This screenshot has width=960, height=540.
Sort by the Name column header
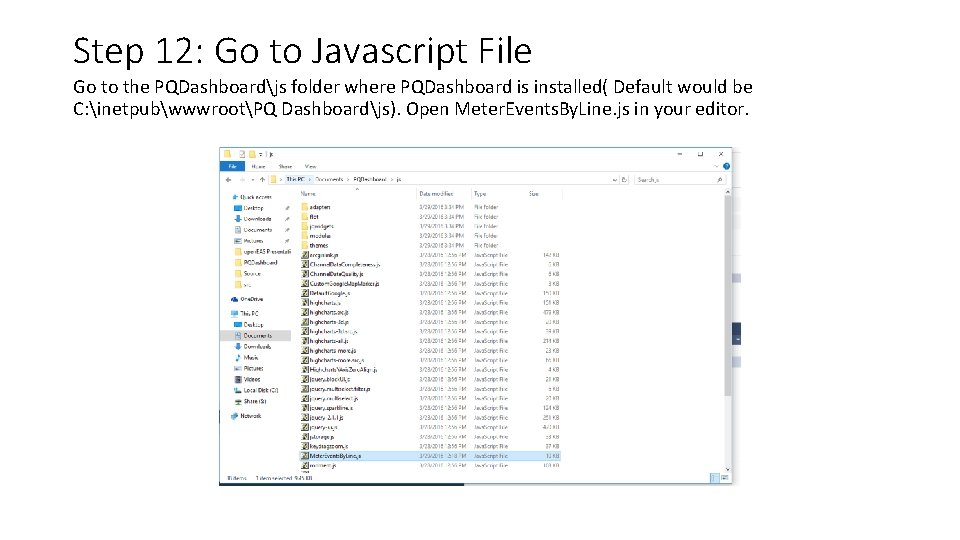tap(308, 193)
